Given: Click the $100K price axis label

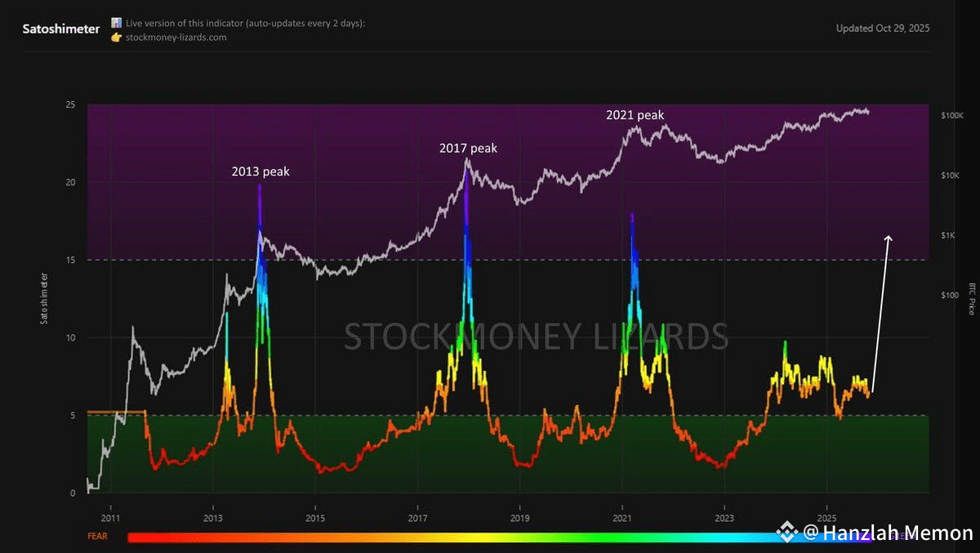Looking at the screenshot, I should 952,116.
